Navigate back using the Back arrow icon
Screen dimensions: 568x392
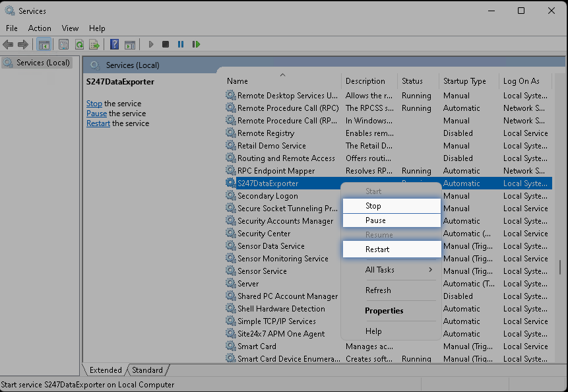coord(8,44)
